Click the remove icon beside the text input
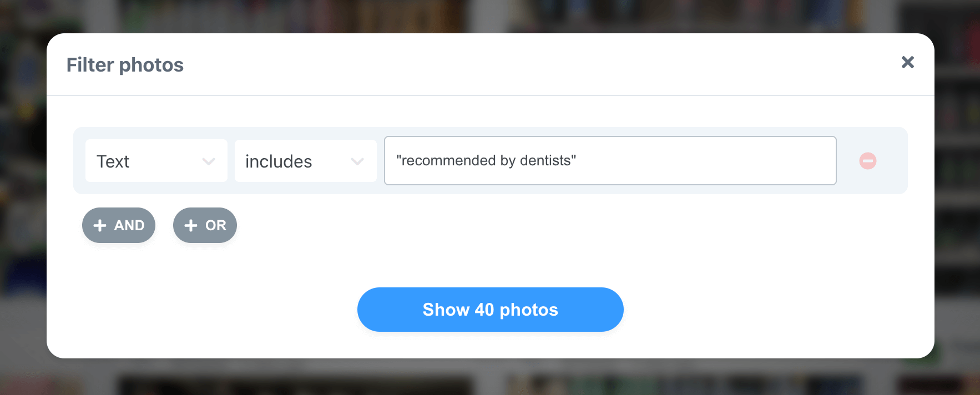Viewport: 980px width, 395px height. [867, 161]
